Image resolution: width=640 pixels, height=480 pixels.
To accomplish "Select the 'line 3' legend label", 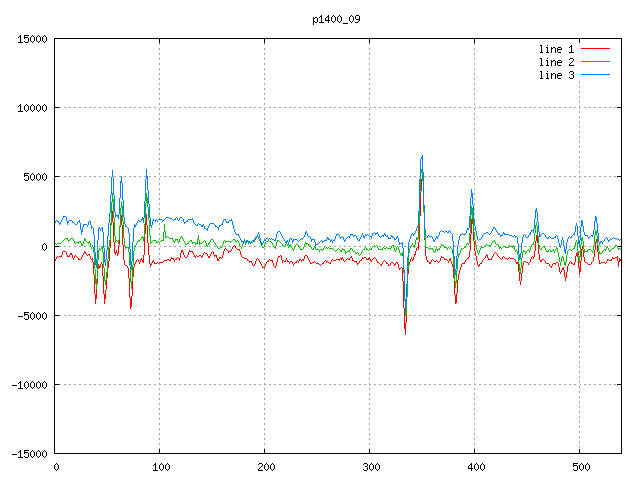I will (557, 75).
